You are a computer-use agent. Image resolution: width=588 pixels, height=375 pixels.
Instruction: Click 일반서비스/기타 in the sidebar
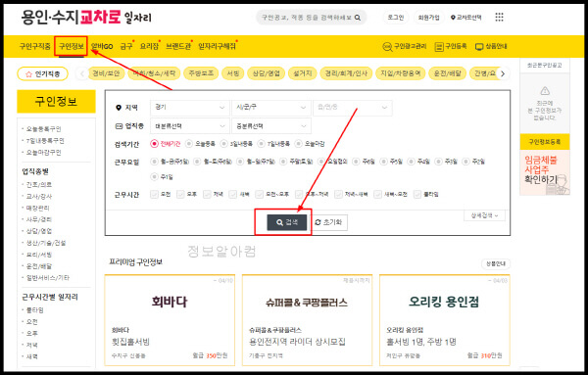tap(48, 278)
